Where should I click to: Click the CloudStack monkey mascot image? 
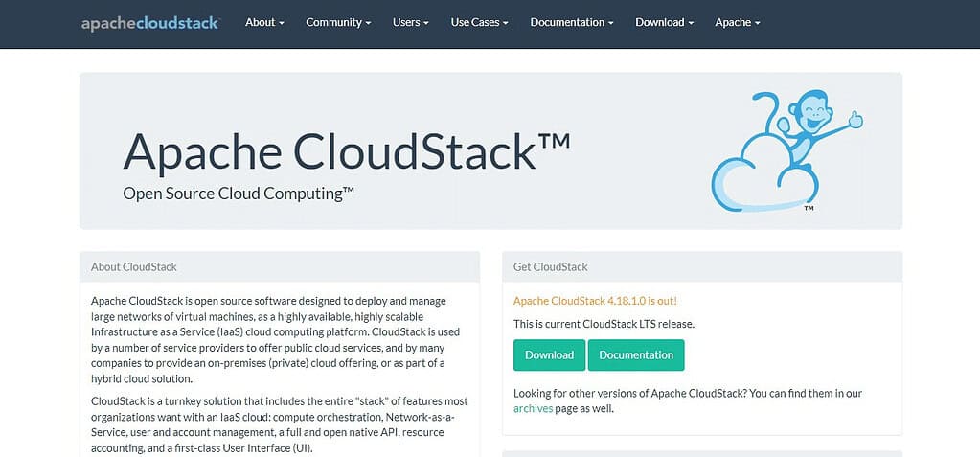[786, 152]
